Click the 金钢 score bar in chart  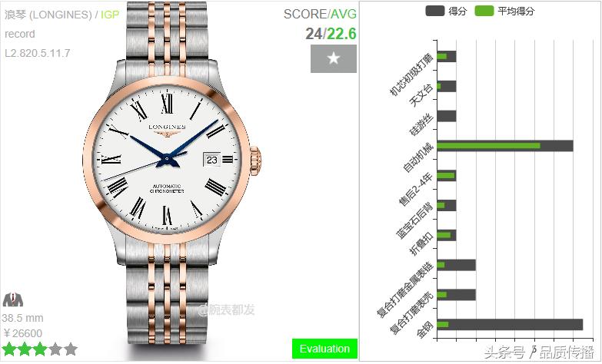click(510, 325)
